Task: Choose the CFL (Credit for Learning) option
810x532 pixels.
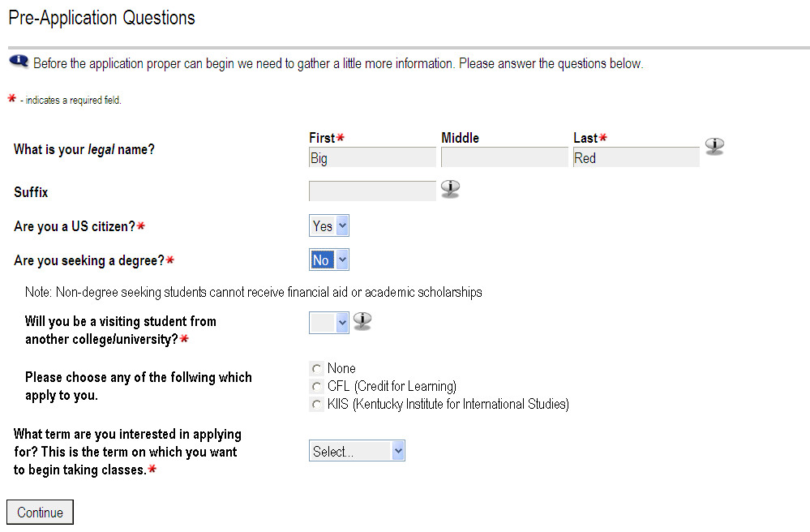Action: pos(316,387)
